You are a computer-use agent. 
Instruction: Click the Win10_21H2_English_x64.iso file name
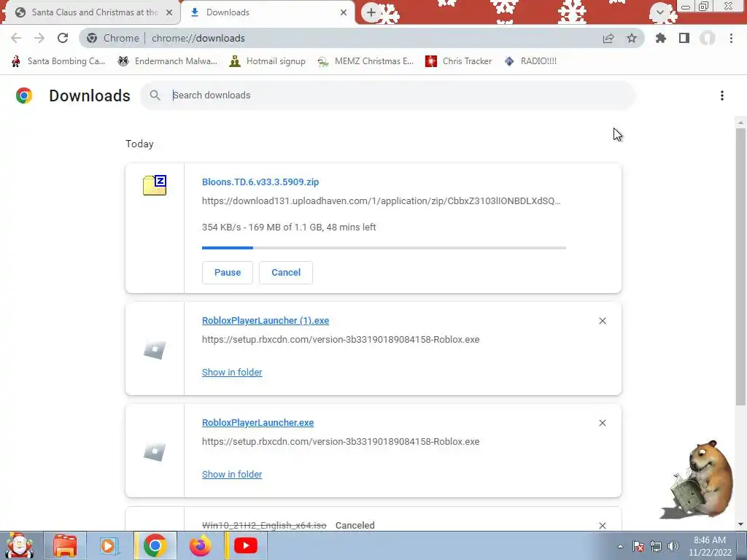(x=264, y=525)
